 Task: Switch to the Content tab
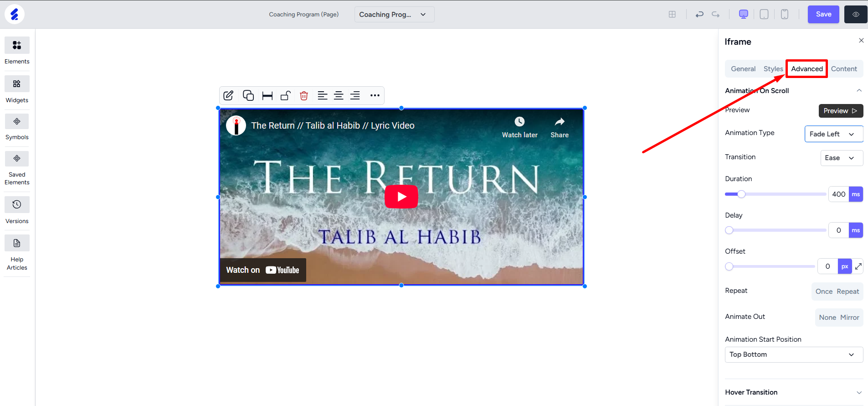click(844, 69)
